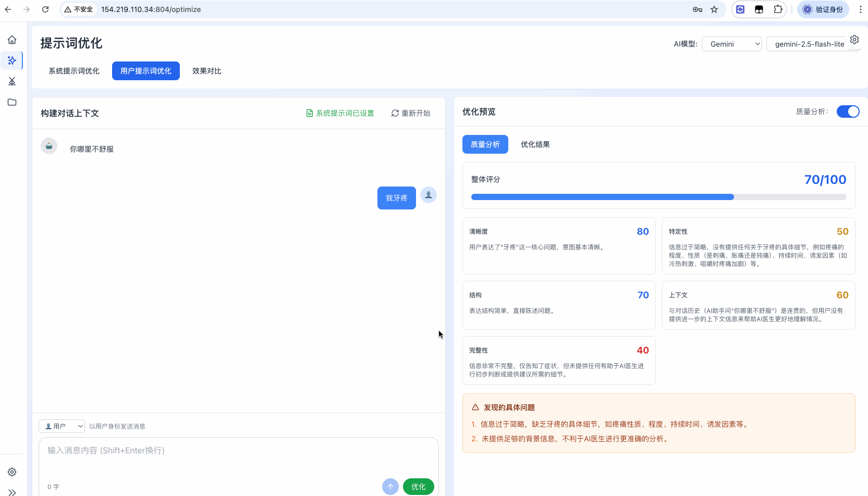Screen dimensions: 868x496
Task: Click the 完整性 score card
Action: coord(559,361)
